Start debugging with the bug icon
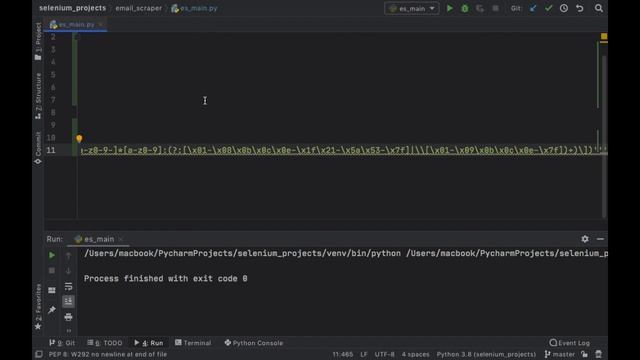Viewport: 640px width, 360px height. click(x=464, y=8)
